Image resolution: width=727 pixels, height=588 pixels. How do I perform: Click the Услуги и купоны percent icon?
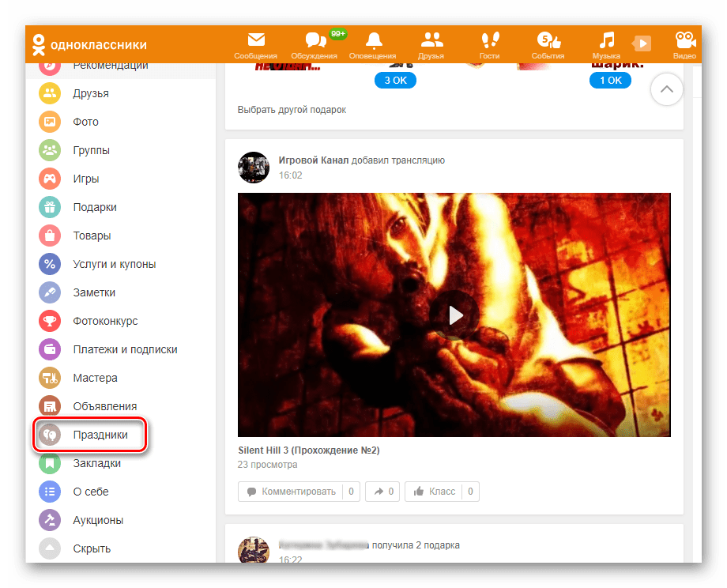click(x=50, y=264)
